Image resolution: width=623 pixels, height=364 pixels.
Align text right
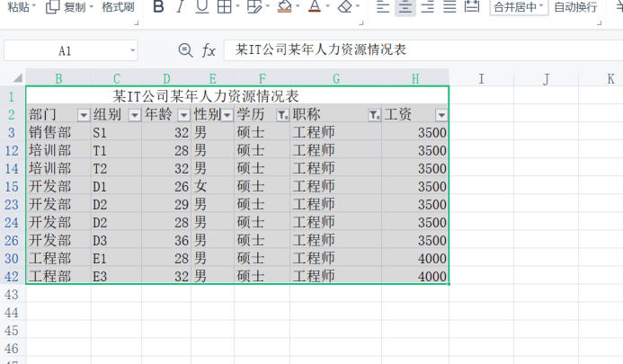[x=428, y=7]
